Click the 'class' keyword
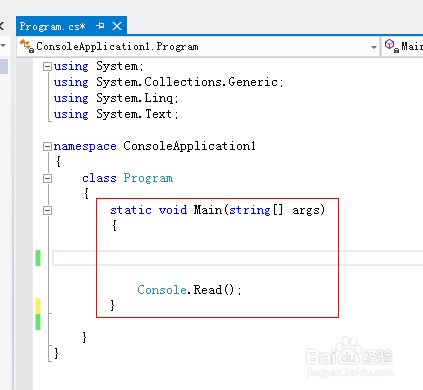 coord(99,178)
